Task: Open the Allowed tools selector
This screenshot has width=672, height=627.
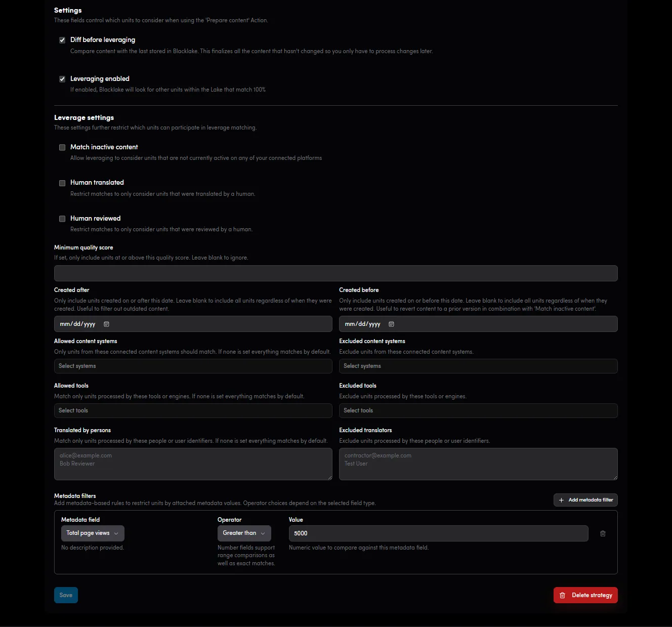Action: pos(193,410)
